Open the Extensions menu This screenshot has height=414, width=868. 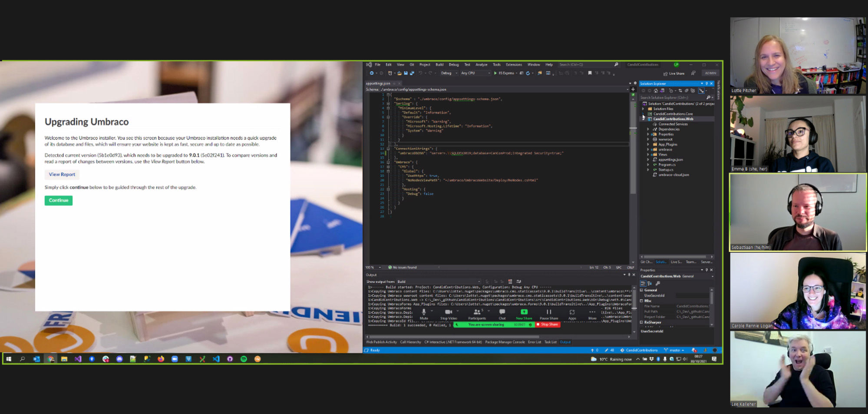[x=514, y=65]
